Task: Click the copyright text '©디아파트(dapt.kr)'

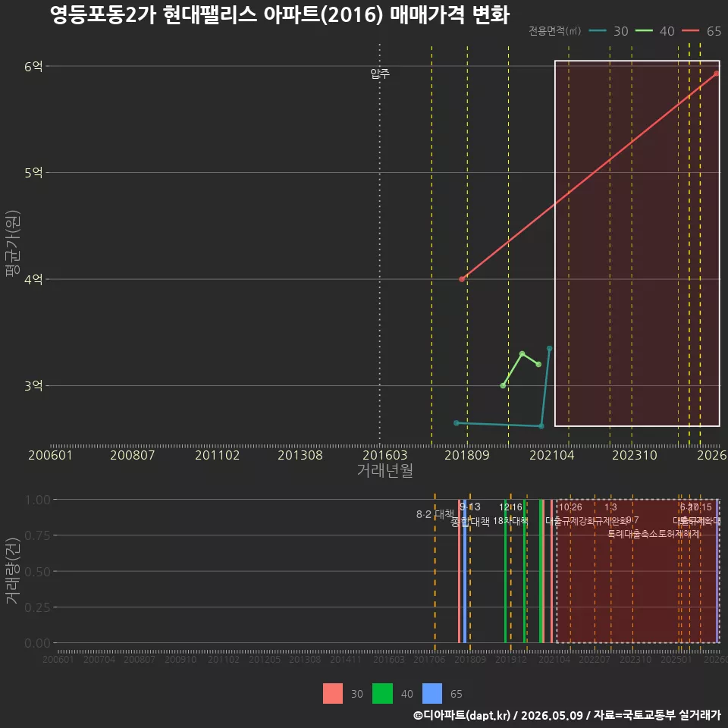Action: pos(462,715)
